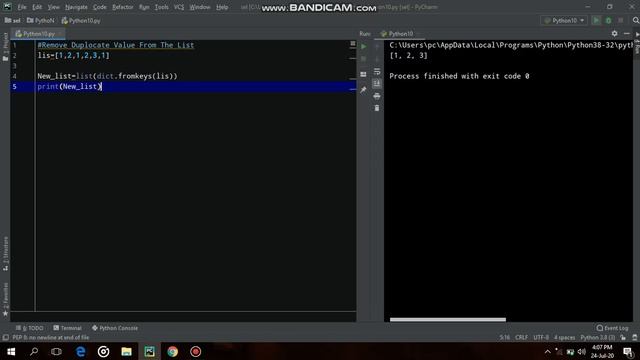Click the 5:16 cursor position indicator
The image size is (640, 360).
504,338
